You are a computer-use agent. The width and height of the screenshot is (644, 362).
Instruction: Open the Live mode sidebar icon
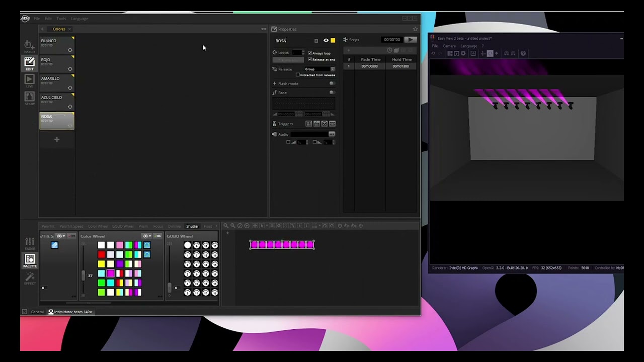pyautogui.click(x=29, y=81)
